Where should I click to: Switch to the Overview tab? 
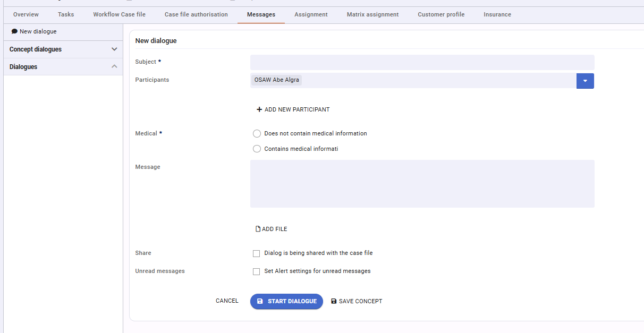point(26,14)
